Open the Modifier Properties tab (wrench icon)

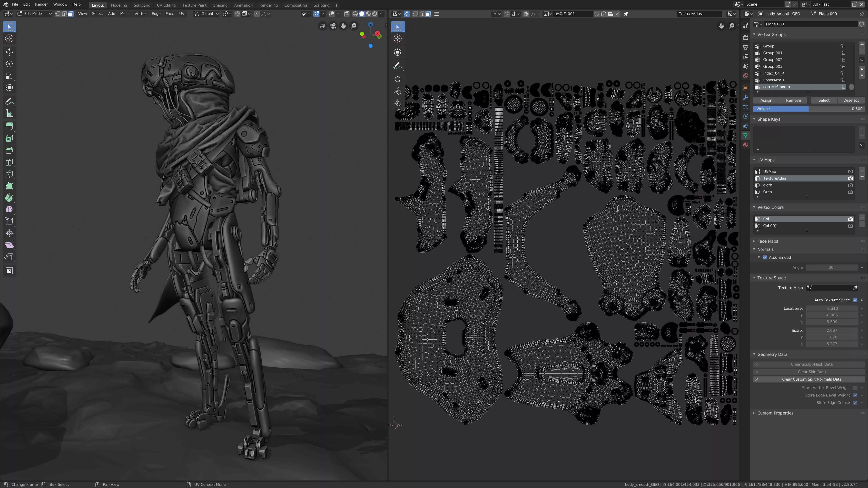tap(745, 97)
